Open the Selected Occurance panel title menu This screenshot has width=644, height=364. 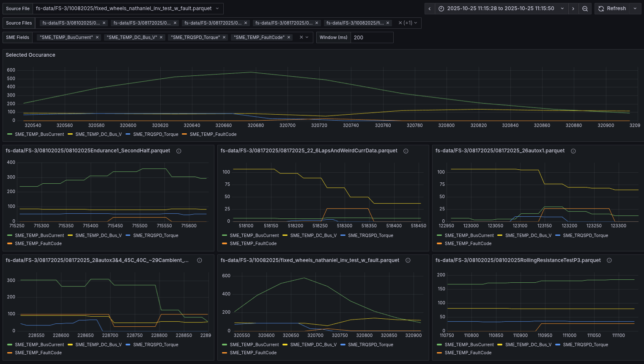[x=30, y=55]
